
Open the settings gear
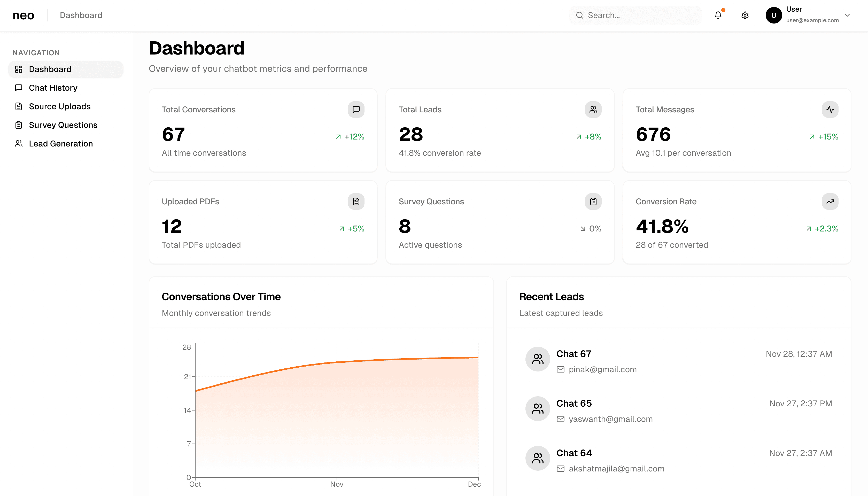pos(745,15)
